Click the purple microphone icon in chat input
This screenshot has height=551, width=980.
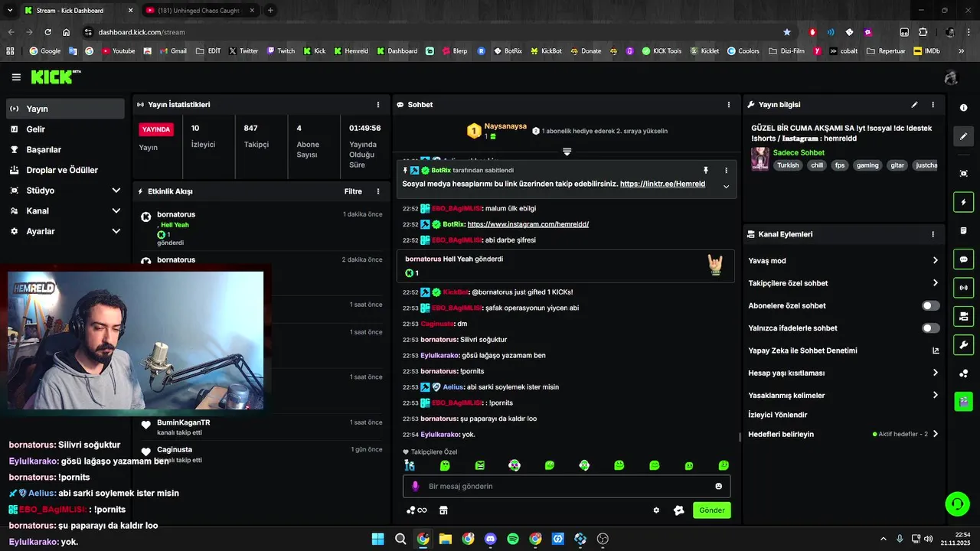tap(416, 486)
